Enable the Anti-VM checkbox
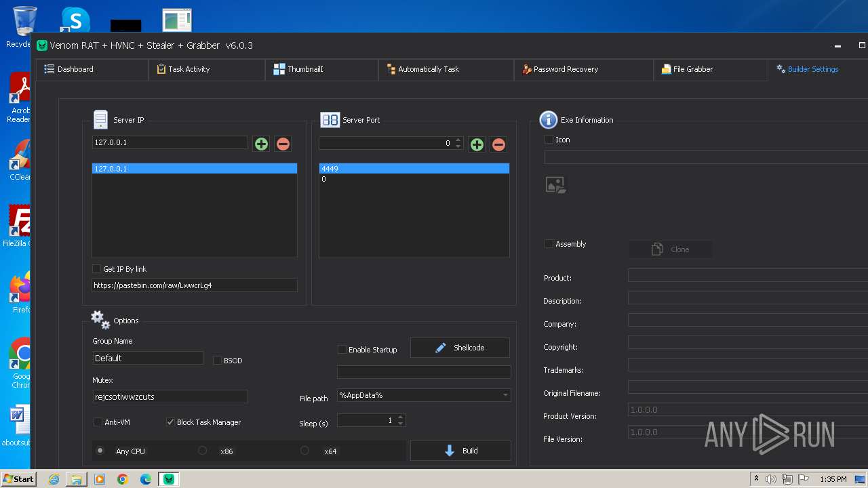Viewport: 868px width, 488px height. point(98,422)
